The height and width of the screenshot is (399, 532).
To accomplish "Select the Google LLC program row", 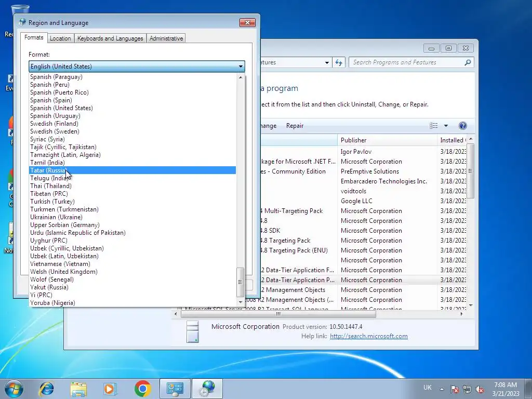I will pos(364,201).
